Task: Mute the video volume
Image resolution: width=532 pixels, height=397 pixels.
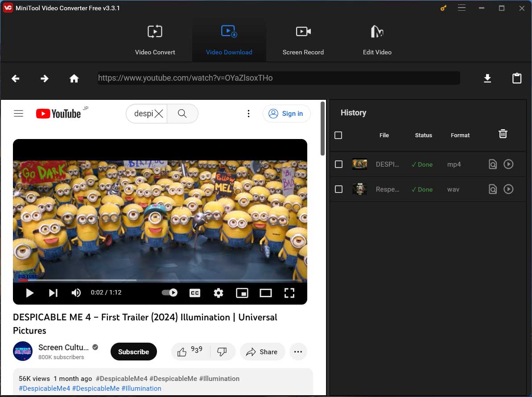Action: click(x=76, y=293)
